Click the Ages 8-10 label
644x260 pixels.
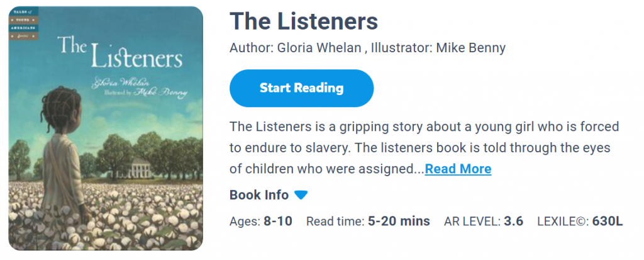pyautogui.click(x=261, y=221)
